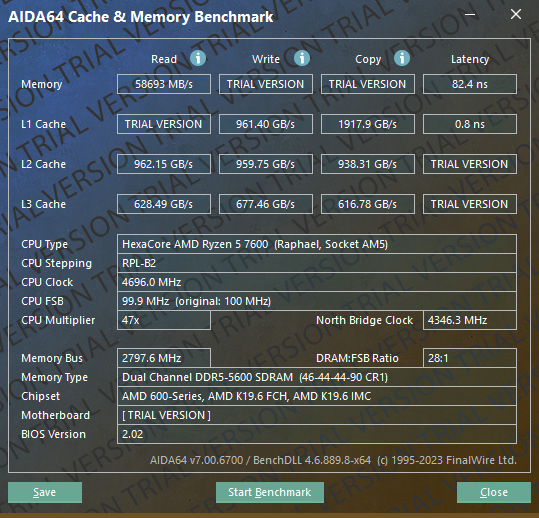Click the DRAM:FSB Ratio label
The height and width of the screenshot is (518, 539).
click(357, 359)
